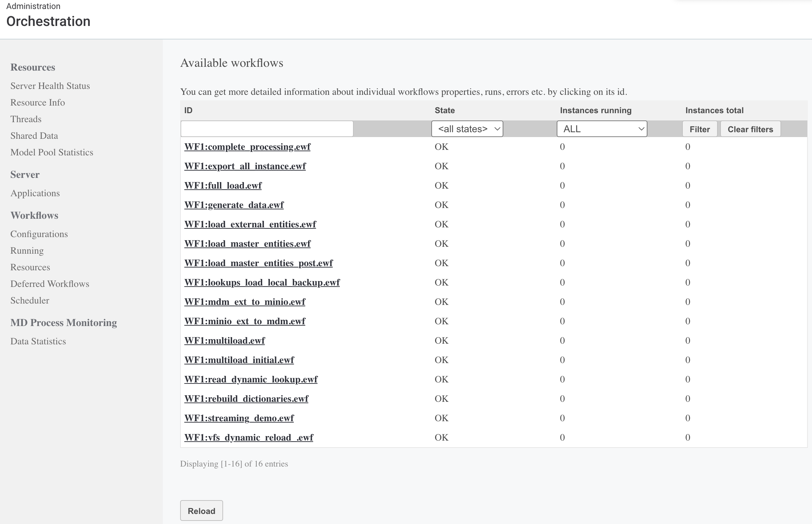Go to Shared Data section

click(34, 135)
